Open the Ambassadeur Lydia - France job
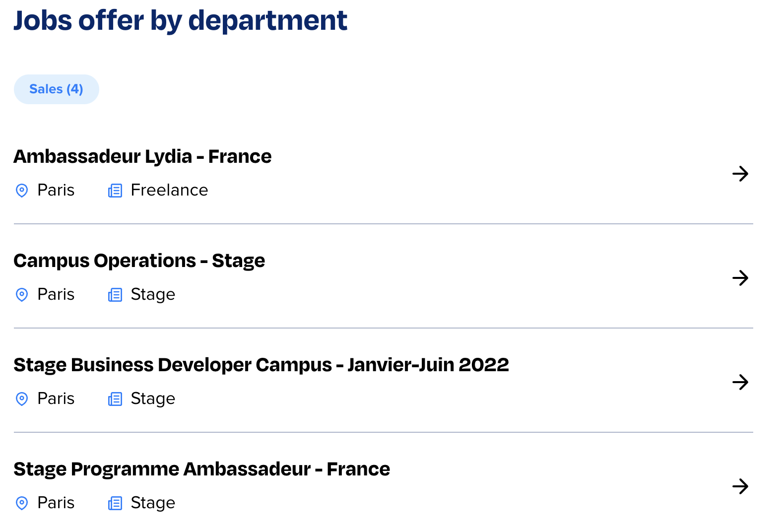Screen dimensions: 783x532 pyautogui.click(x=142, y=156)
